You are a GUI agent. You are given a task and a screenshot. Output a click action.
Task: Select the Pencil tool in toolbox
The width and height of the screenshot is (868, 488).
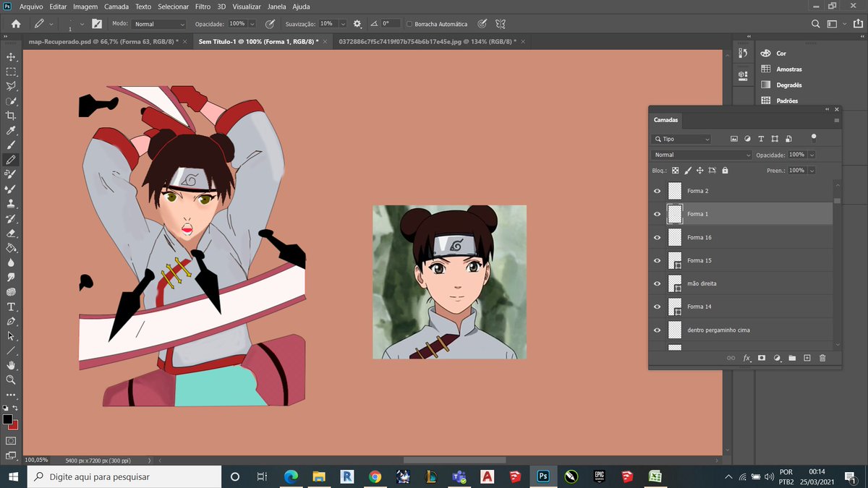(x=11, y=159)
